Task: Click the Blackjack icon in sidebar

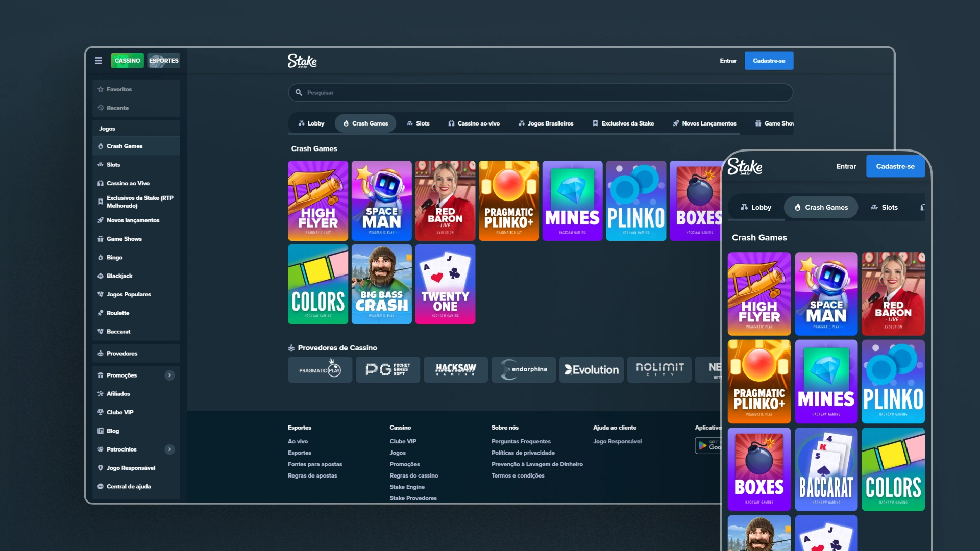Action: click(101, 276)
